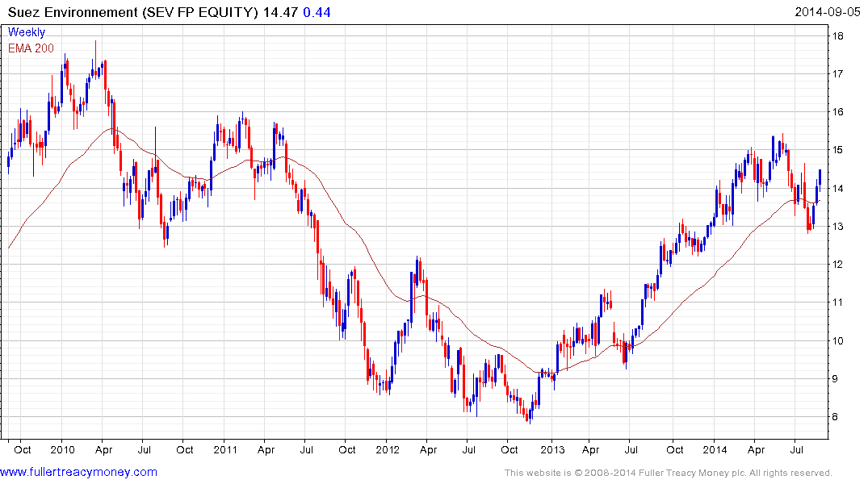Click the 2011 time axis label
Screen dimensions: 868x484
point(225,449)
